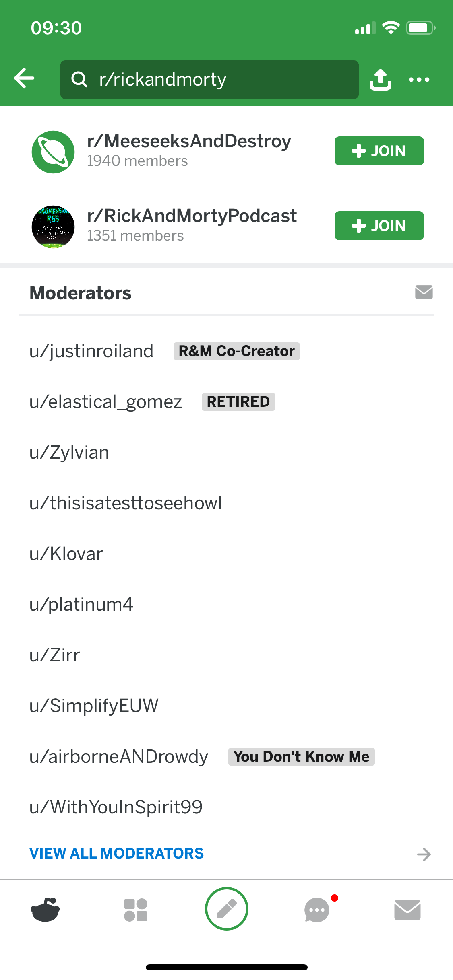Open u/justinroiland moderator profile
This screenshot has height=980, width=453.
[x=91, y=351]
